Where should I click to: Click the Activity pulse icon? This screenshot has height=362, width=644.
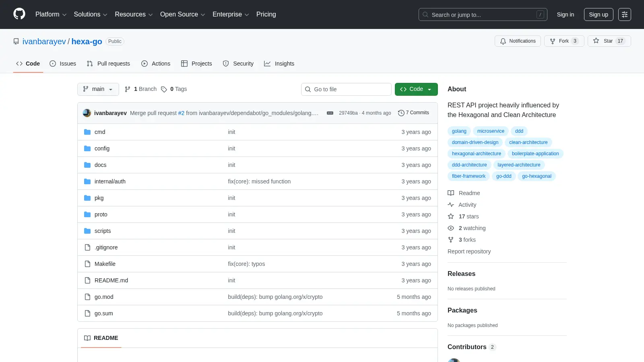(x=451, y=205)
